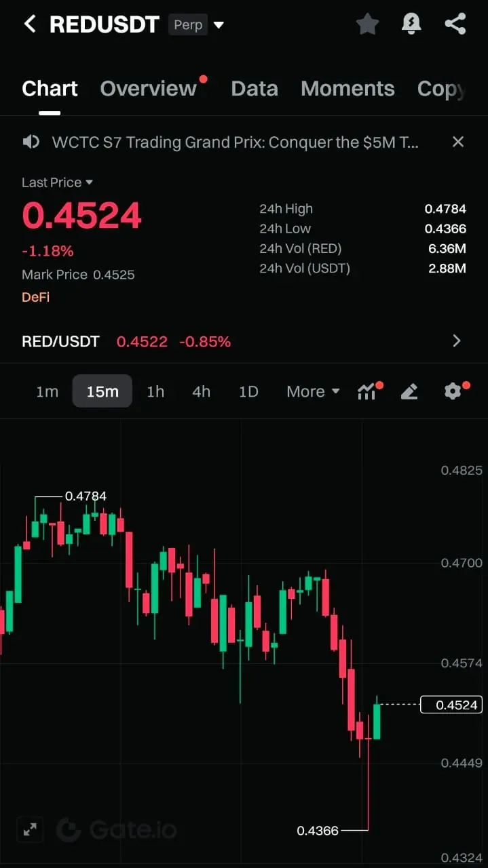Tap the current price tag 0.4524 on axis
The height and width of the screenshot is (868, 488).
(x=451, y=705)
